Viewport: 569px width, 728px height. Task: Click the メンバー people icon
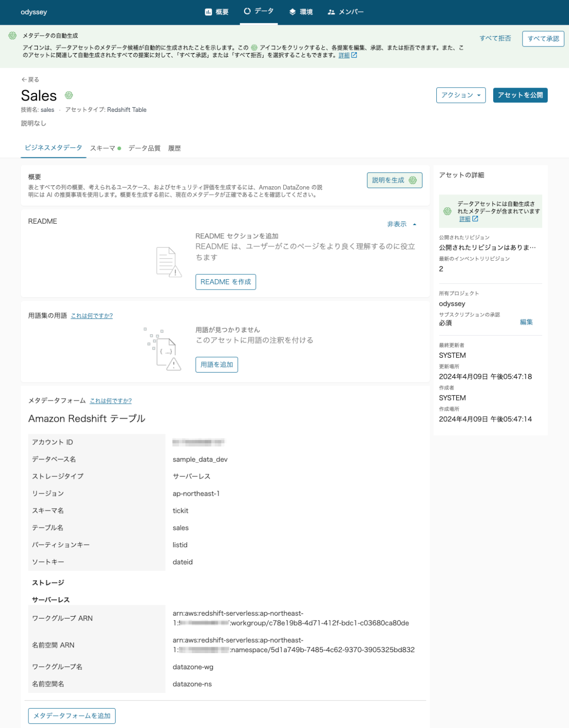(331, 12)
